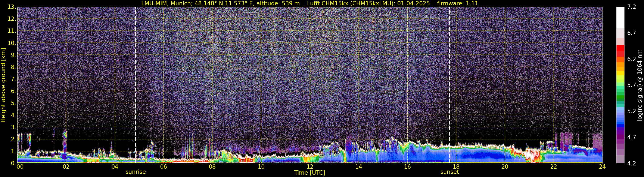Click the yellow segment of the colorbar

click(620, 73)
